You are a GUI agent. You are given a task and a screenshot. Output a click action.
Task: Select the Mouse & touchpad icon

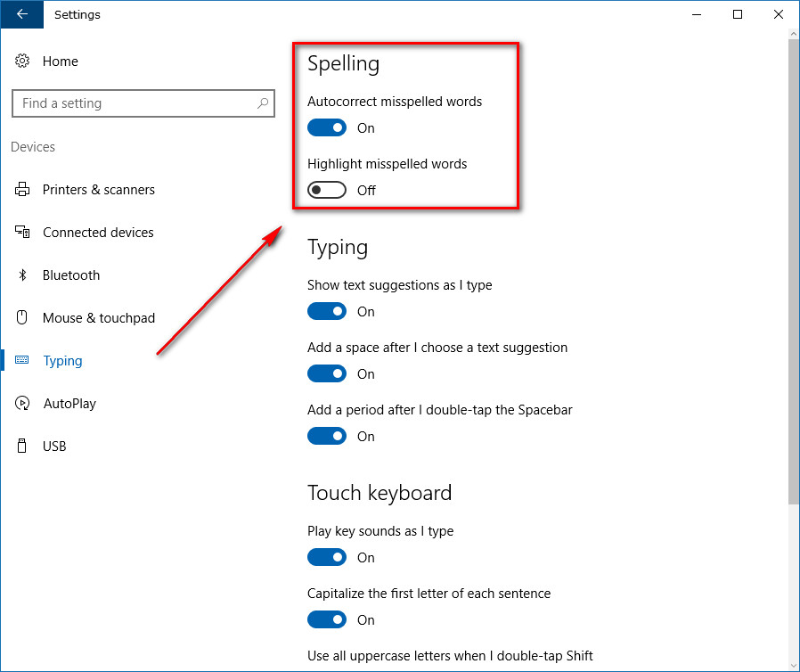pyautogui.click(x=22, y=317)
